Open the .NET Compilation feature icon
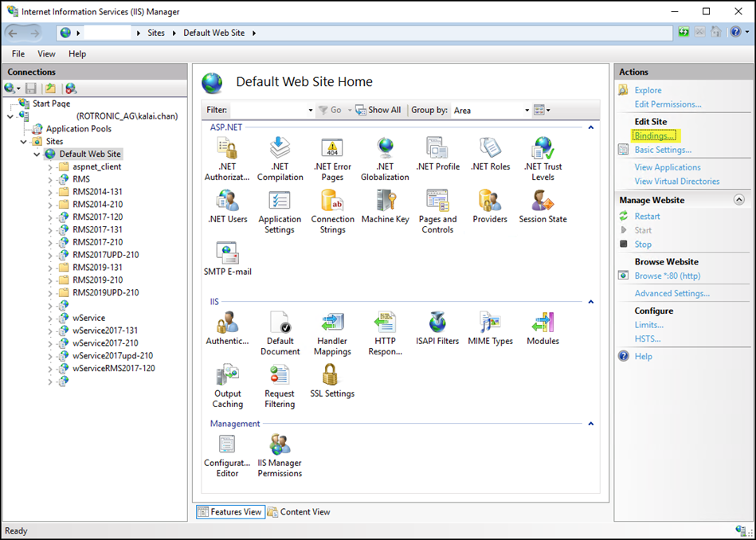Viewport: 756px width, 540px height. coord(280,159)
